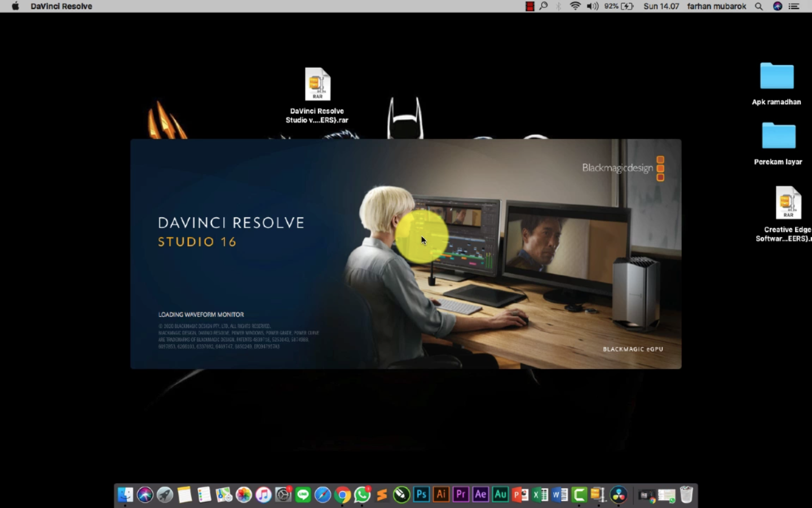Open Spotlight search in menu bar
Screen dimensions: 812x508
point(759,6)
